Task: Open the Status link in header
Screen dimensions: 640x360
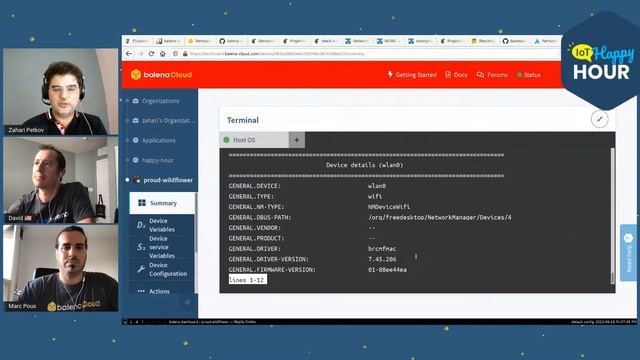Action: pos(529,75)
